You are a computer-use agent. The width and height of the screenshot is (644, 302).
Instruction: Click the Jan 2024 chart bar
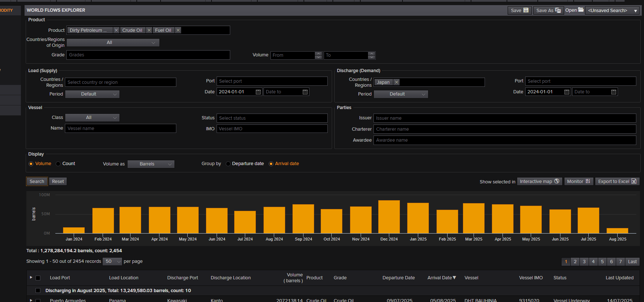click(74, 230)
